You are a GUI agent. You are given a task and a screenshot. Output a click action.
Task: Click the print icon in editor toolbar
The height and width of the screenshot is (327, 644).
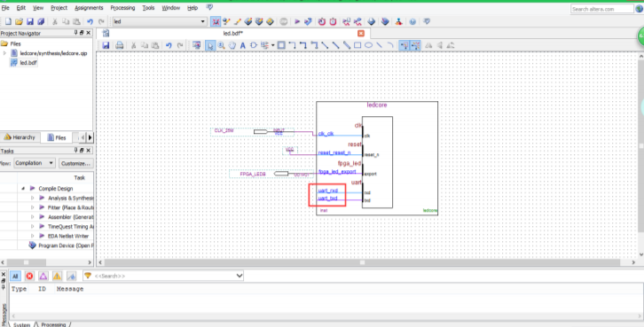point(119,45)
